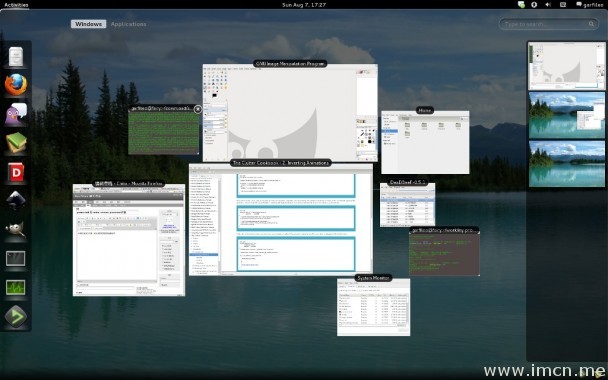Launch Inkscape from the dash
Image resolution: width=608 pixels, height=380 pixels.
click(x=16, y=200)
